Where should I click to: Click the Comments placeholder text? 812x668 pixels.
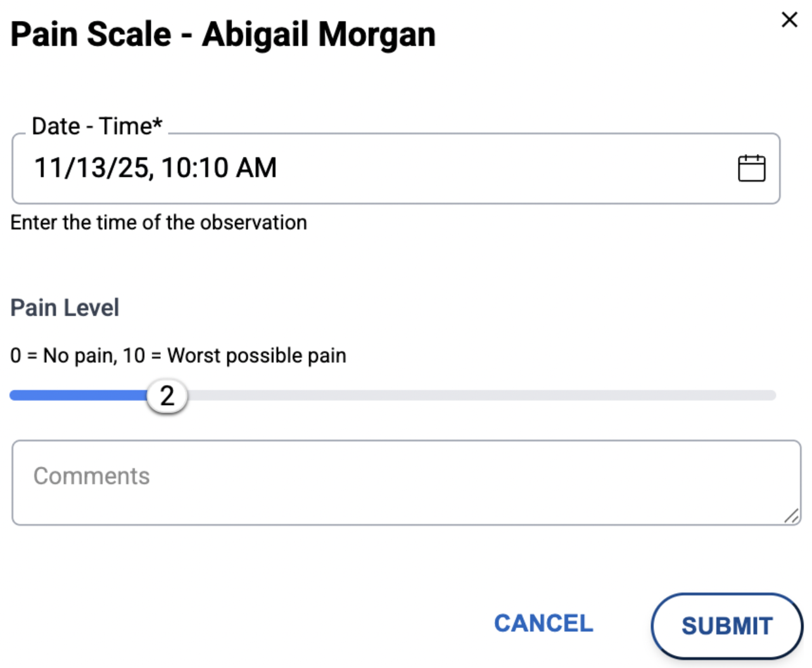92,476
